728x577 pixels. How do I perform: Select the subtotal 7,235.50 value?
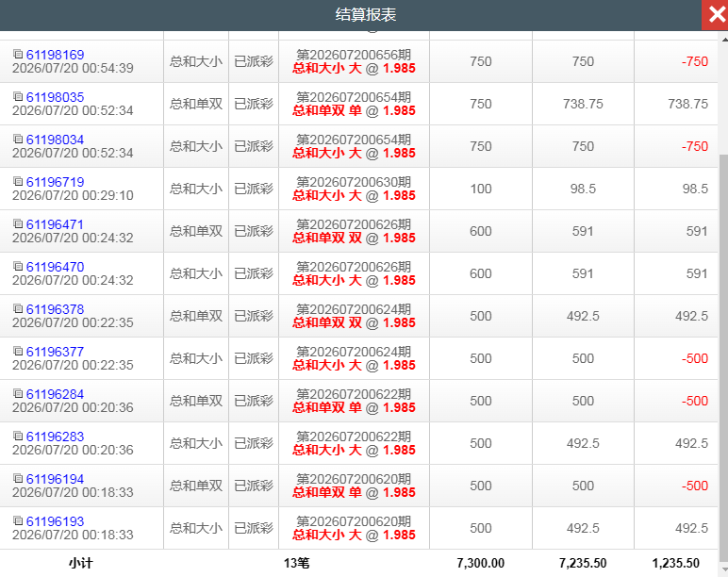point(583,563)
